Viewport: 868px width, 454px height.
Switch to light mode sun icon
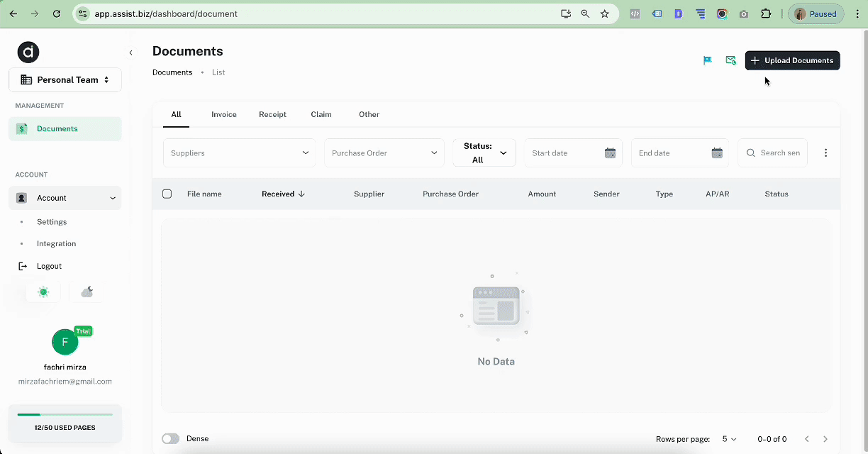pos(43,292)
